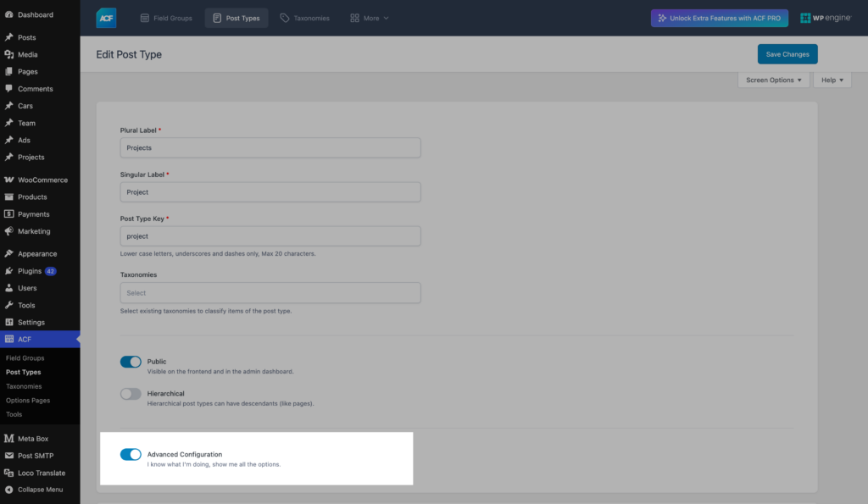Open the Taxonomies select dropdown
This screenshot has height=504, width=868.
coord(270,293)
